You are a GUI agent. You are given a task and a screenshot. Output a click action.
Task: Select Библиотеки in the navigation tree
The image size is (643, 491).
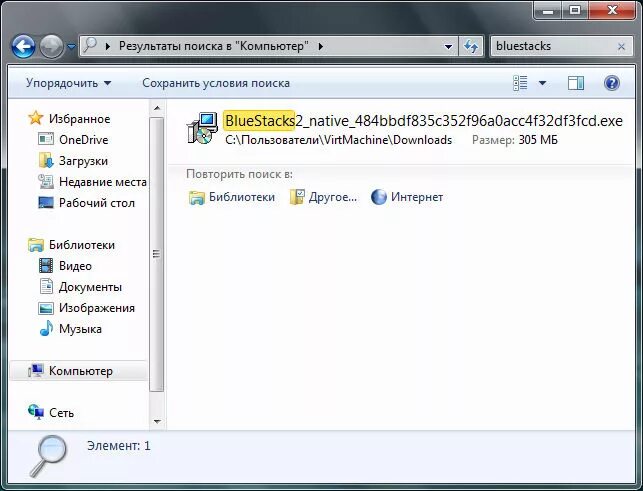coord(82,245)
